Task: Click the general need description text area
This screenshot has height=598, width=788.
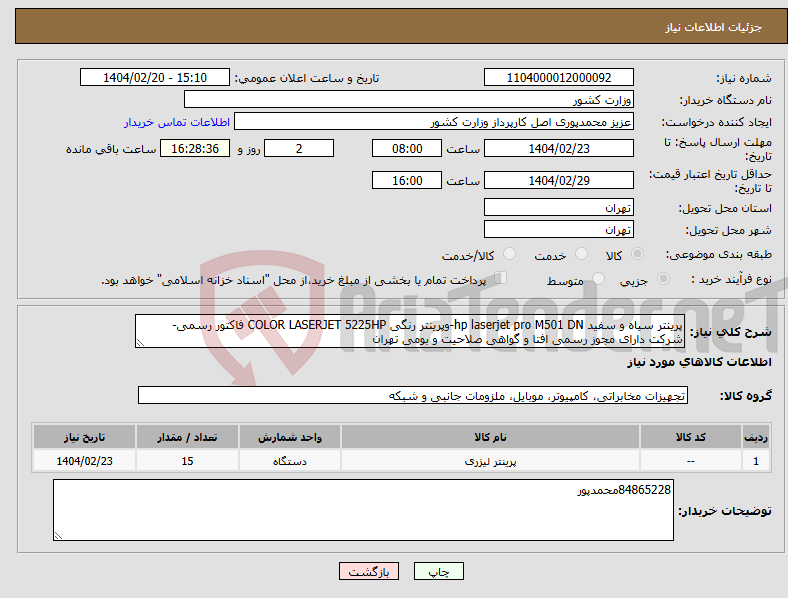Action: pyautogui.click(x=410, y=332)
